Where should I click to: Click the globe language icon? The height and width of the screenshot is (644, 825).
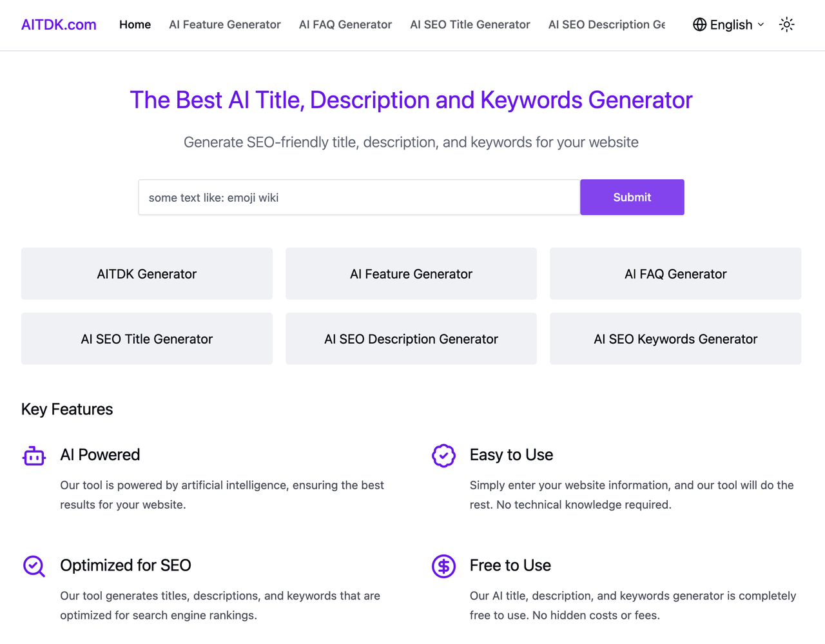click(x=700, y=24)
